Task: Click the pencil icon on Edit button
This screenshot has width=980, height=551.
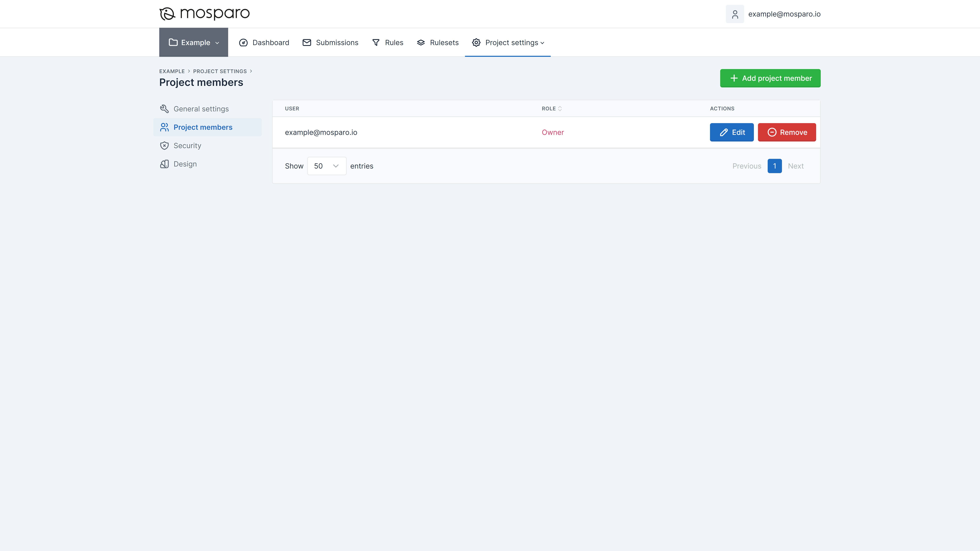Action: (x=724, y=132)
